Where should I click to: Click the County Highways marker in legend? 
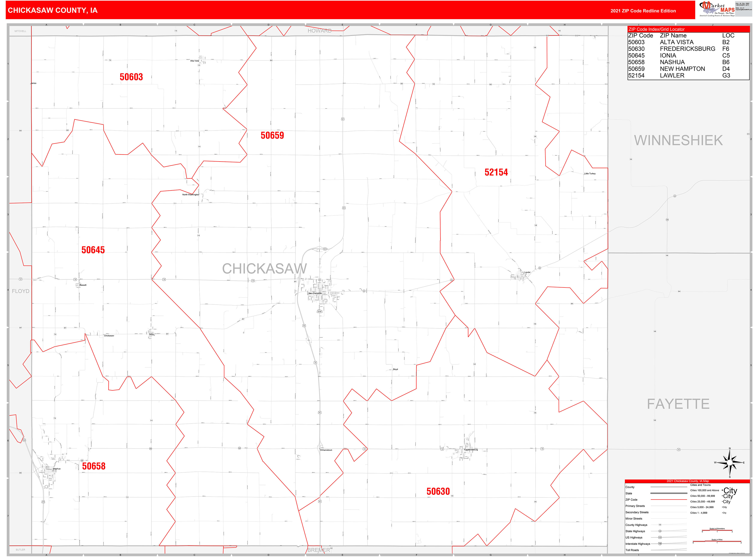(x=660, y=525)
